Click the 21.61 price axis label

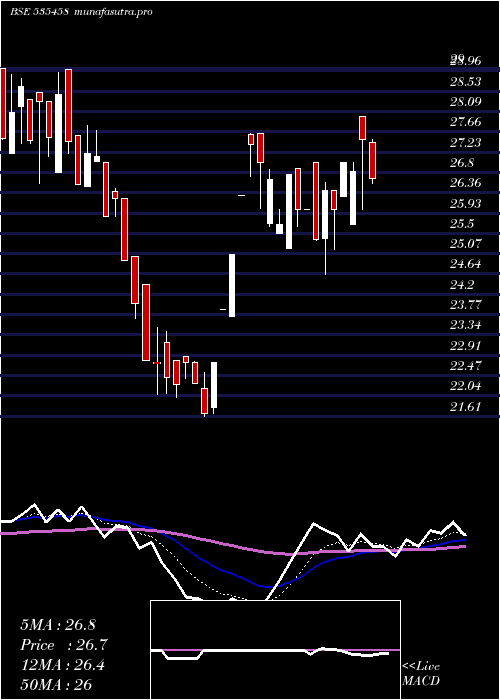(x=466, y=407)
